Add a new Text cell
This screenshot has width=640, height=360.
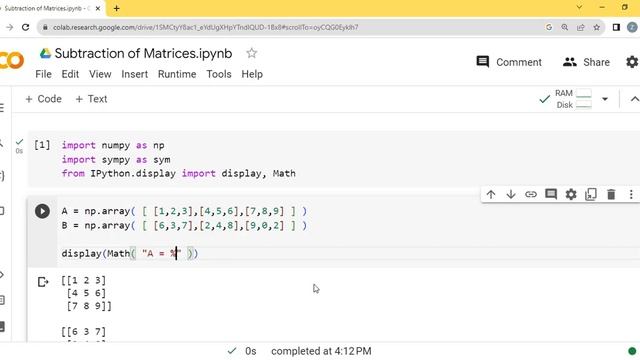click(x=91, y=99)
